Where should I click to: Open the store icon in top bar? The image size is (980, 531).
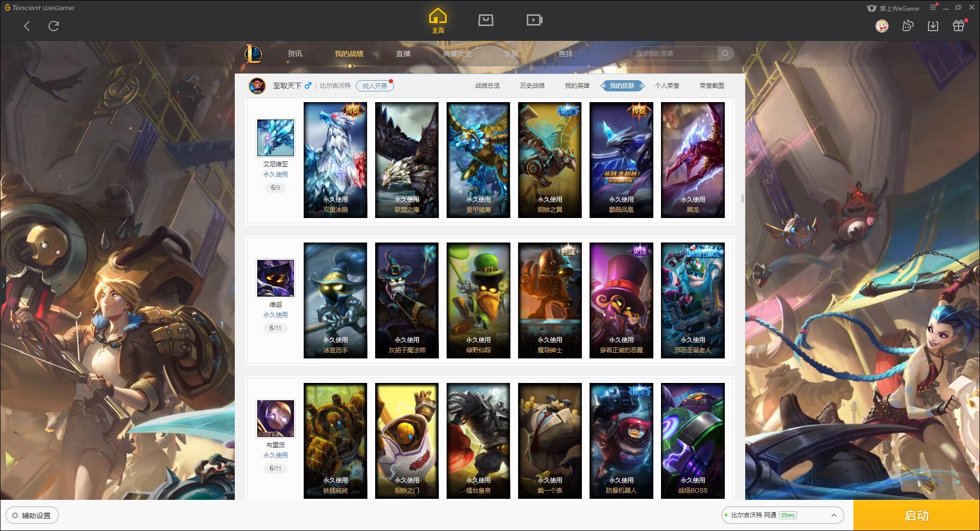(485, 20)
